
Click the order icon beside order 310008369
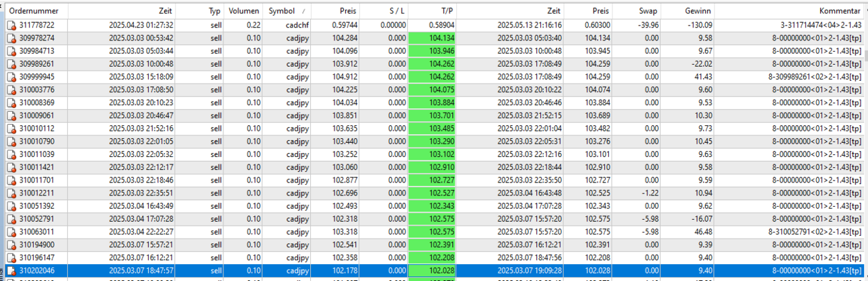point(11,102)
